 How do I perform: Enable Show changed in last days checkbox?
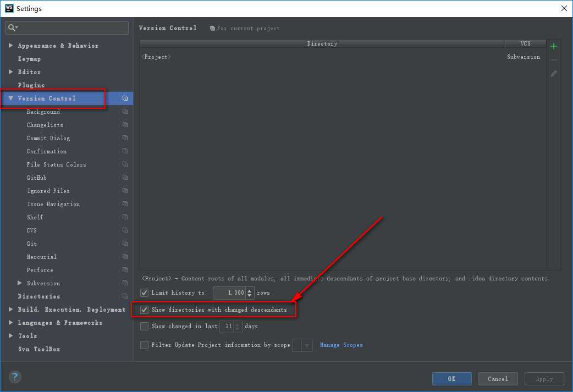pos(144,326)
